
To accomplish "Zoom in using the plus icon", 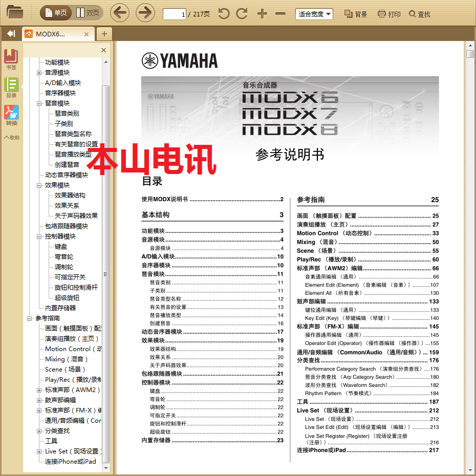I will pyautogui.click(x=262, y=14).
